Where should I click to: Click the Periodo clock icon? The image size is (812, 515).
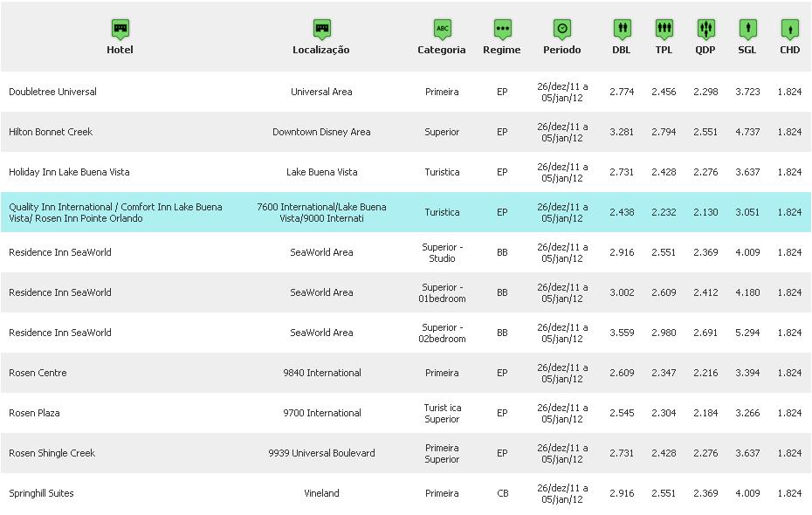[x=562, y=30]
